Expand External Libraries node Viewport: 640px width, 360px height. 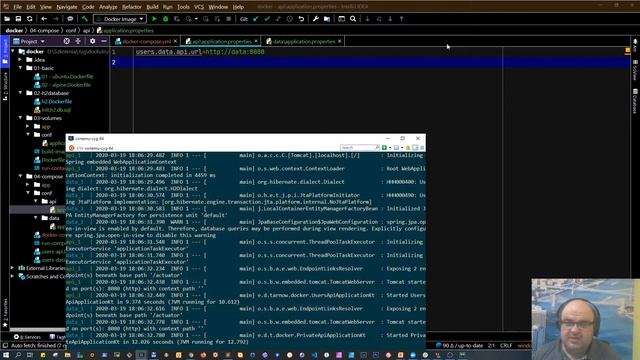coord(13,268)
